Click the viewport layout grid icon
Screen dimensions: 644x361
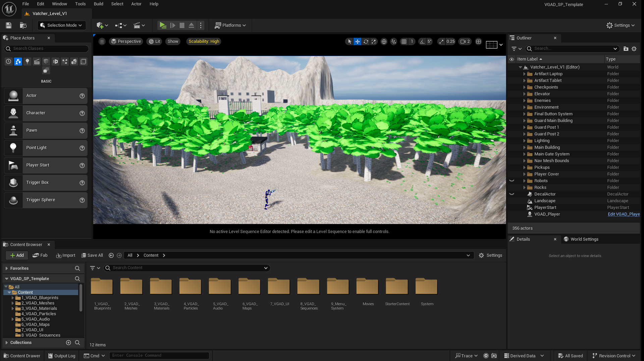tap(478, 42)
